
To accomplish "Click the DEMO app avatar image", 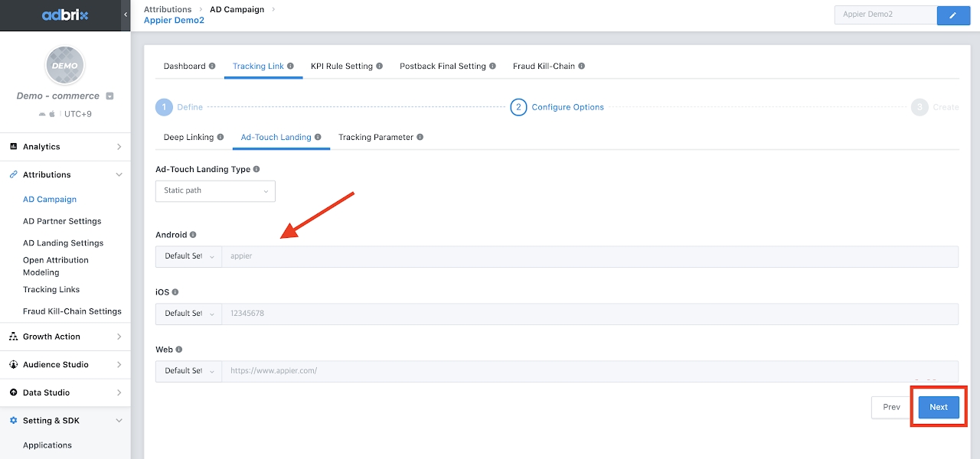I will click(65, 65).
